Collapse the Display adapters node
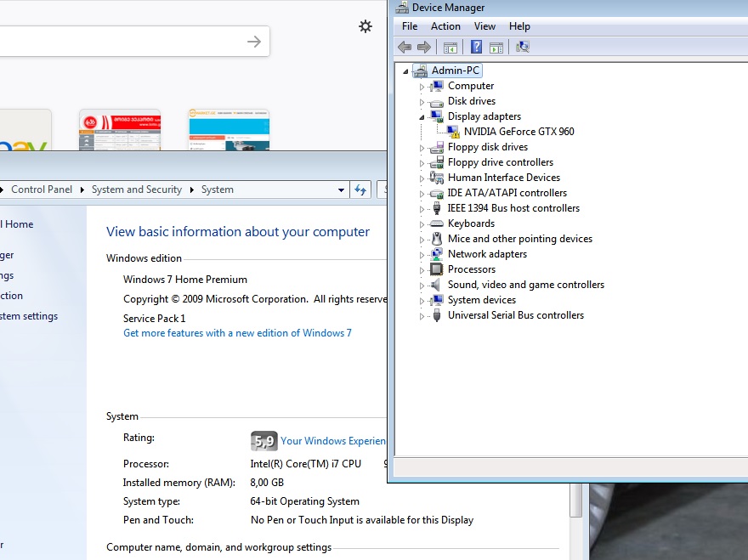 click(422, 116)
